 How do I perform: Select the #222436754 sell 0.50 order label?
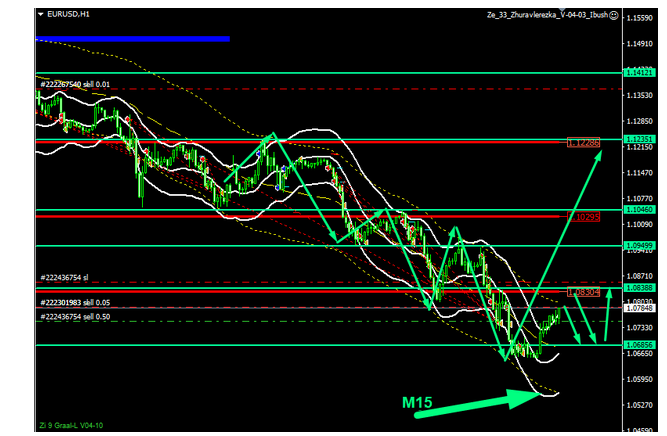[75, 317]
